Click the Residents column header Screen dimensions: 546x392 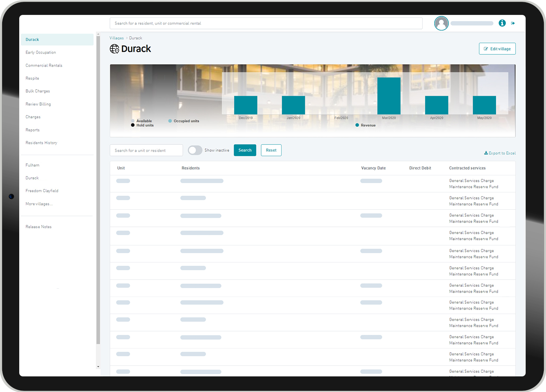(x=190, y=168)
